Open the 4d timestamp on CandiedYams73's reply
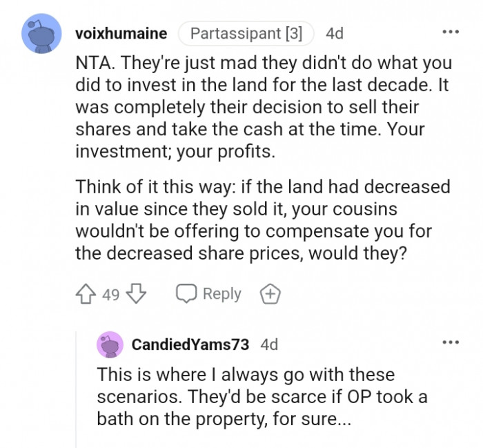This screenshot has height=448, width=483. tap(269, 344)
